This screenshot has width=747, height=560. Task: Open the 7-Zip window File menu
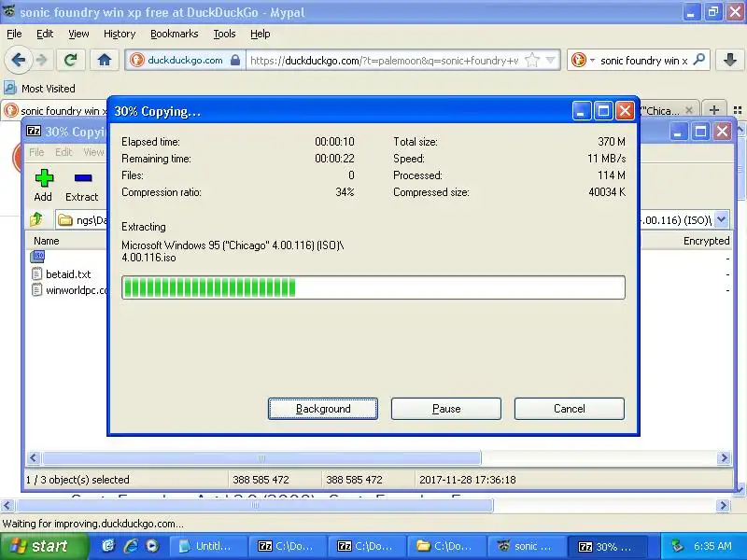pos(36,152)
